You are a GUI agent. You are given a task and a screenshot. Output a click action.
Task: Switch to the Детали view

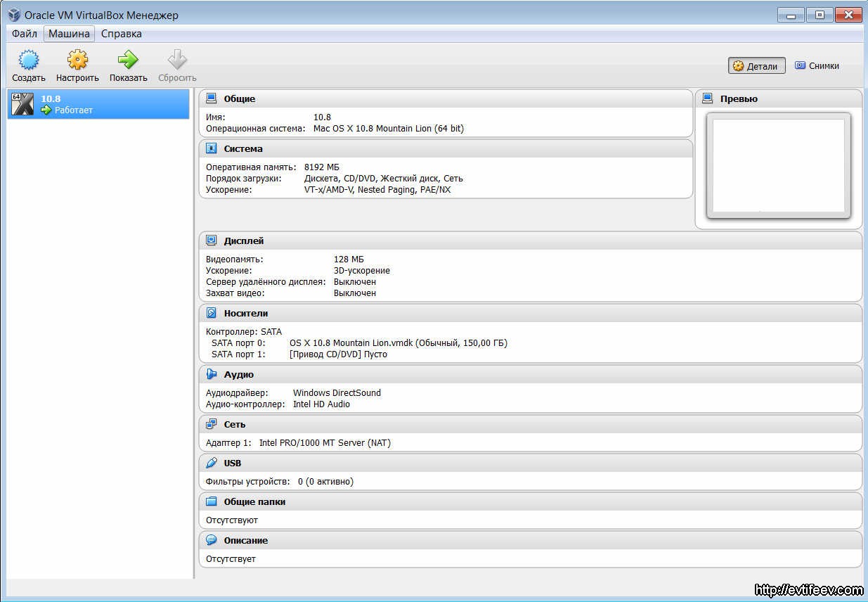[756, 66]
